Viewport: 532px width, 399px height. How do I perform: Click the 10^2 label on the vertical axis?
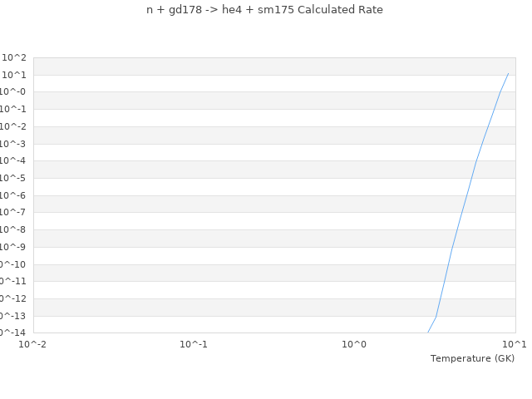tap(14, 57)
